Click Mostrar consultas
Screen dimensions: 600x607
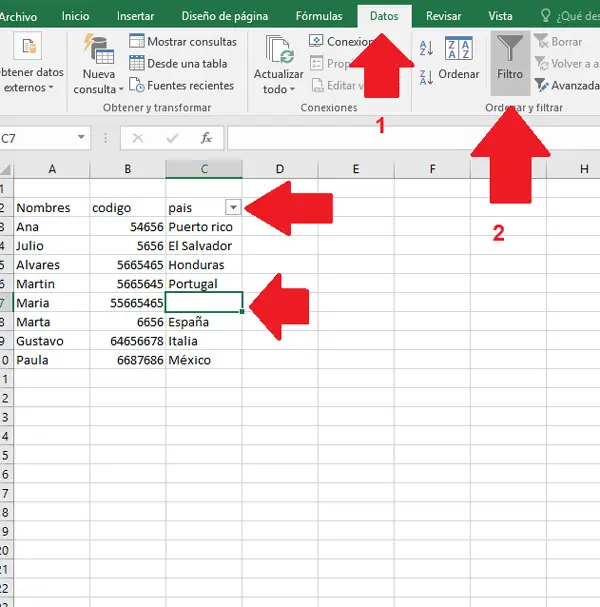click(183, 41)
